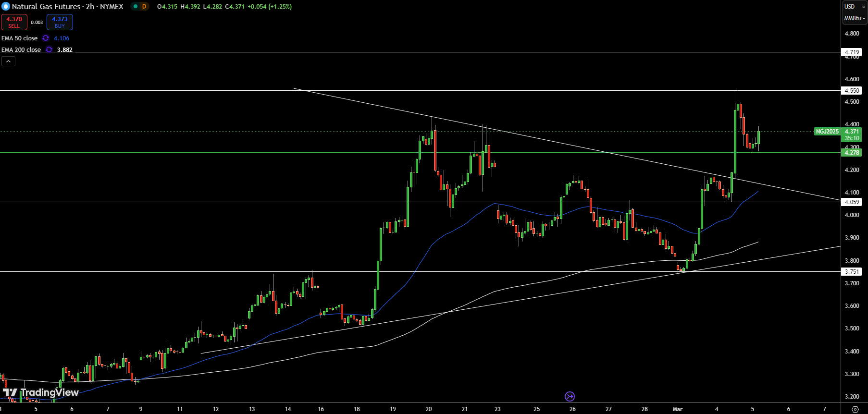Click the 4.800 price scale label
Viewport: 868px width, 414px height.
(852, 33)
